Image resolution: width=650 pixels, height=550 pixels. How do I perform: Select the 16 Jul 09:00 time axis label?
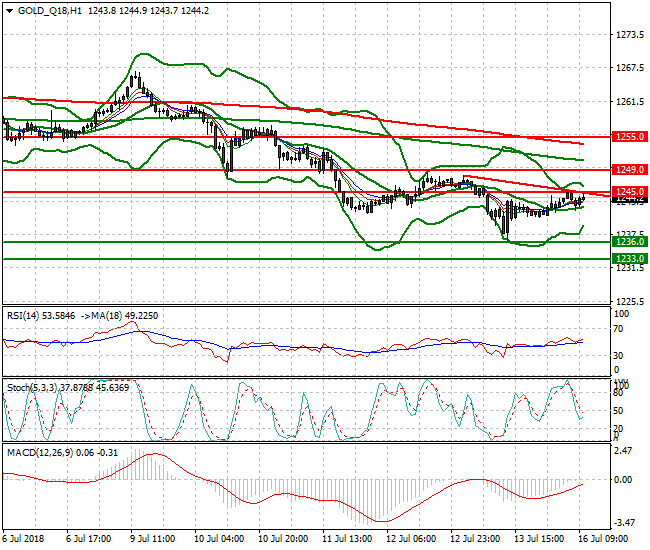pos(603,539)
